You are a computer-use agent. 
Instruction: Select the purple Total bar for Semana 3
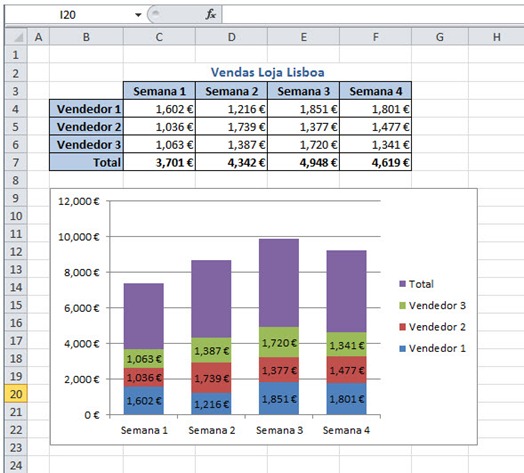click(x=279, y=283)
